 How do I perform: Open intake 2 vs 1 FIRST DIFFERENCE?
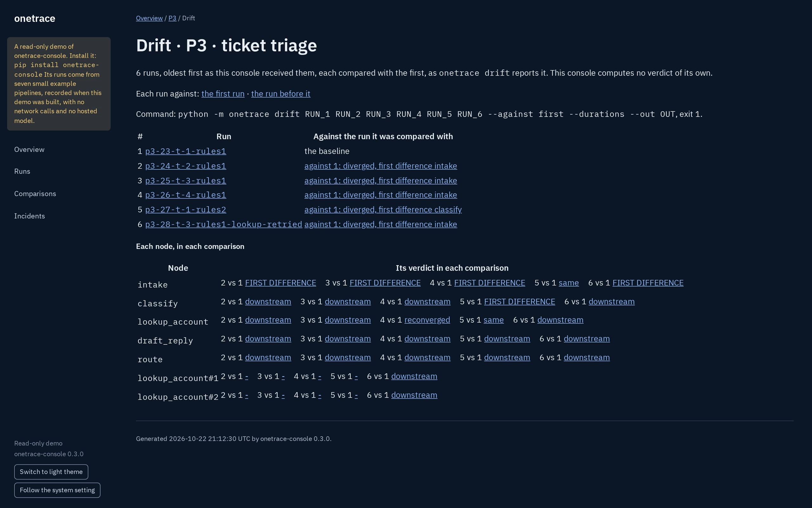(280, 283)
